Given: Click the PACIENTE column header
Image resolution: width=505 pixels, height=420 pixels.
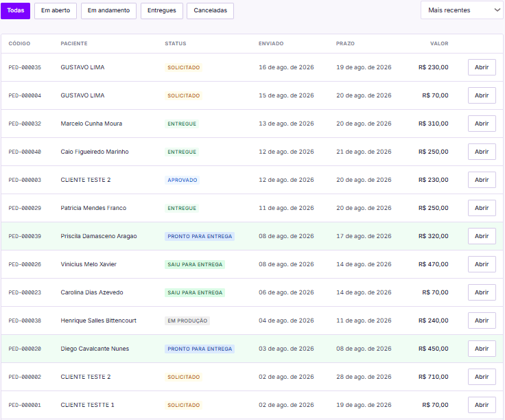Looking at the screenshot, I should [x=73, y=43].
